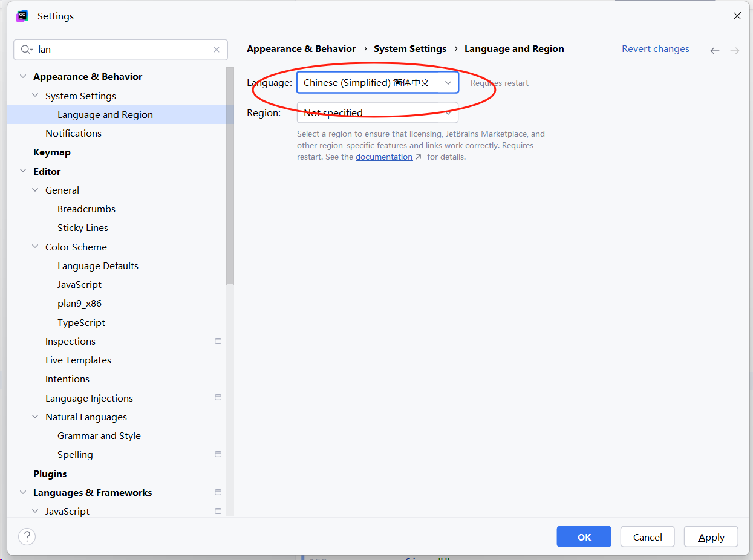Open the Plugins settings page
This screenshot has width=753, height=560.
click(50, 474)
